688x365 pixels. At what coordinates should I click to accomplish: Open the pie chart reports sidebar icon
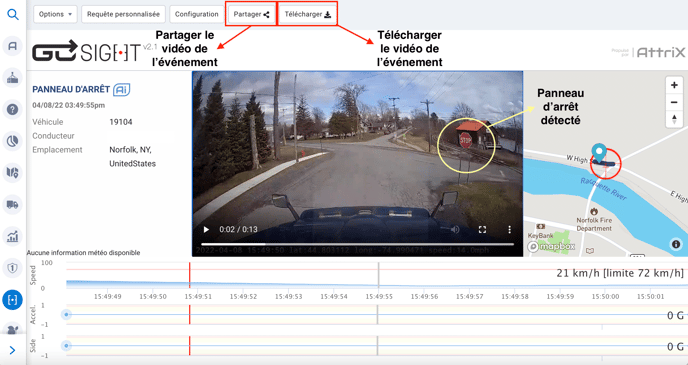[x=13, y=141]
